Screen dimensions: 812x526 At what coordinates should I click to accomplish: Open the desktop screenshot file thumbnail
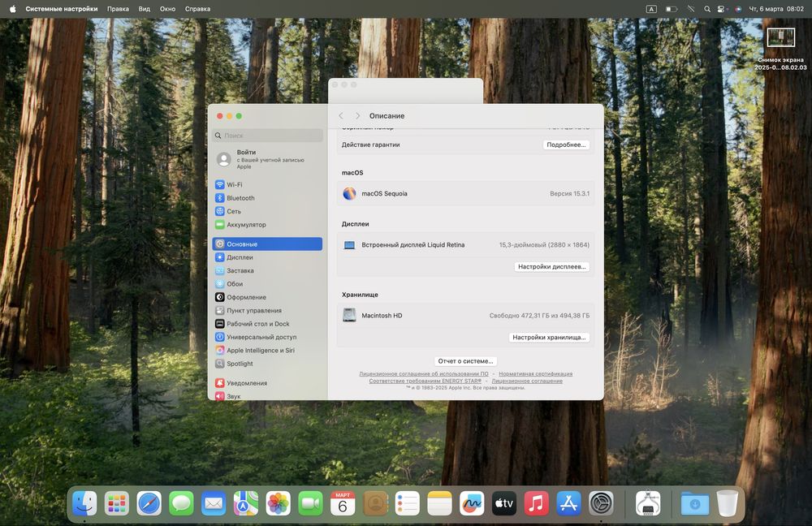click(780, 38)
